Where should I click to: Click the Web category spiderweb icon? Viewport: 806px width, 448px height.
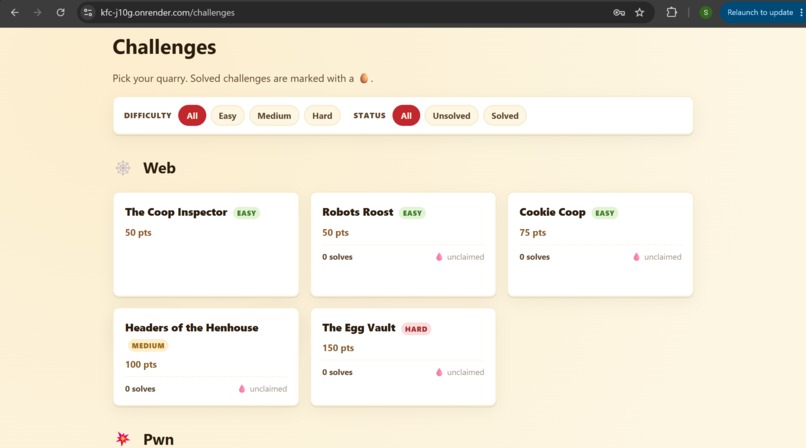click(123, 167)
